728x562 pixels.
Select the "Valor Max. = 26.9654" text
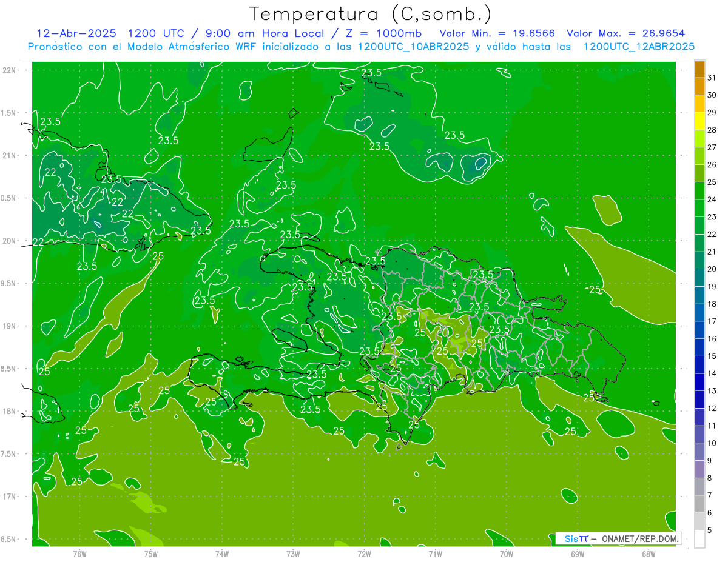point(626,33)
